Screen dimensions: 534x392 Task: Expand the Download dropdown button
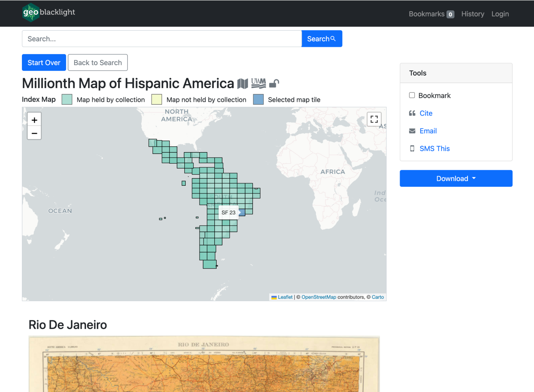click(x=456, y=179)
